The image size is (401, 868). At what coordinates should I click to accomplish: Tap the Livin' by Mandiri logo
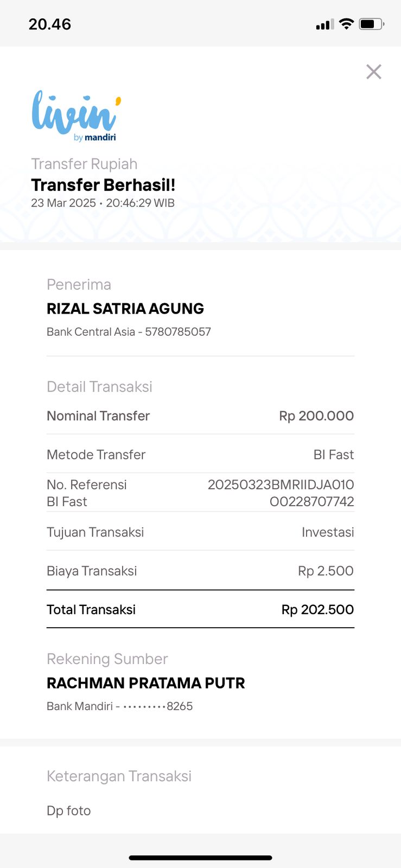[76, 116]
